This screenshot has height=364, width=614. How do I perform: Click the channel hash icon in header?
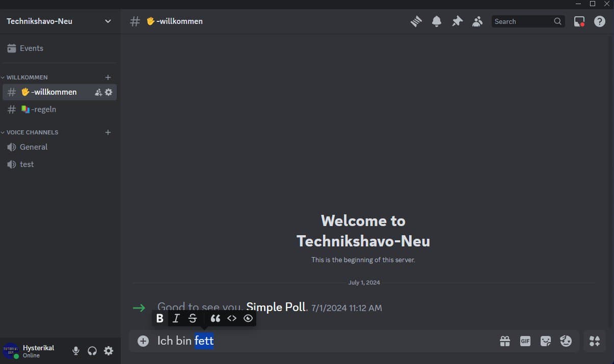coord(135,21)
